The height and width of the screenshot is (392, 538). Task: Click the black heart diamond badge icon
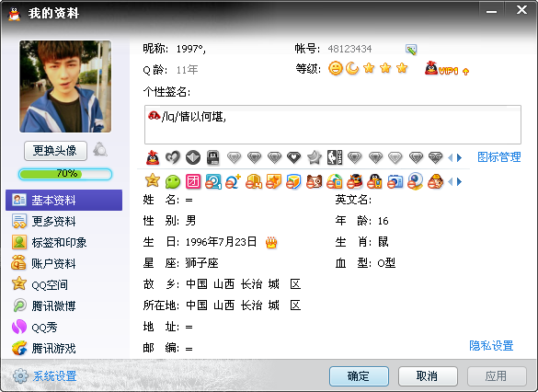click(294, 157)
